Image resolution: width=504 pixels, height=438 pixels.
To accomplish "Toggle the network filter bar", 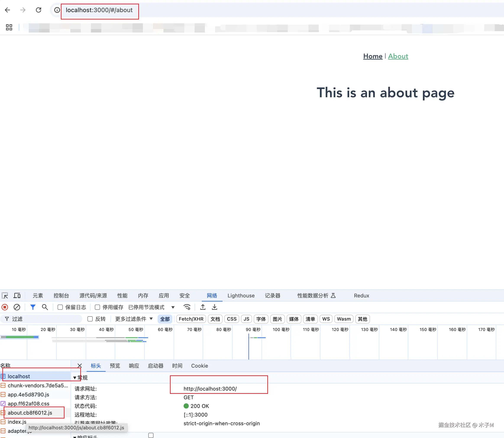I will point(33,307).
